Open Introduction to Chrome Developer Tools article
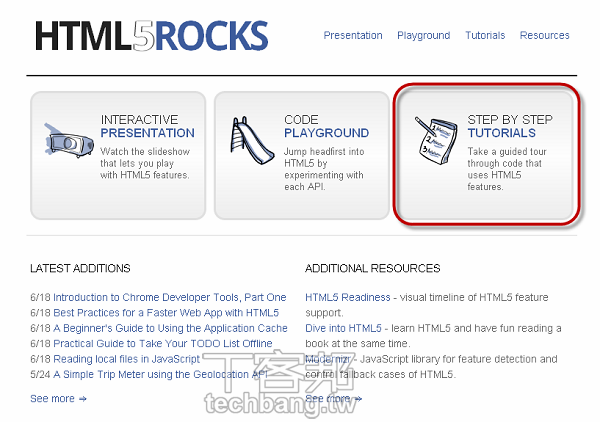The height and width of the screenshot is (422, 600). pos(170,297)
